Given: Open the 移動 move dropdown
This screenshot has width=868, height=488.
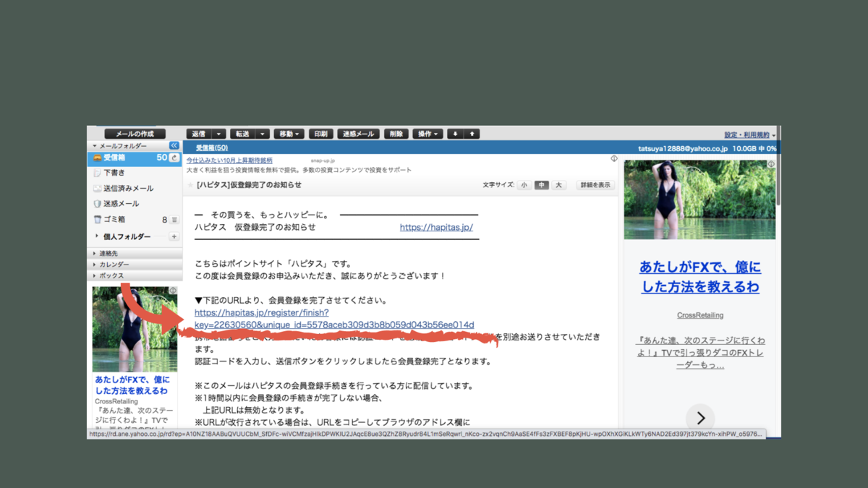Looking at the screenshot, I should click(289, 134).
